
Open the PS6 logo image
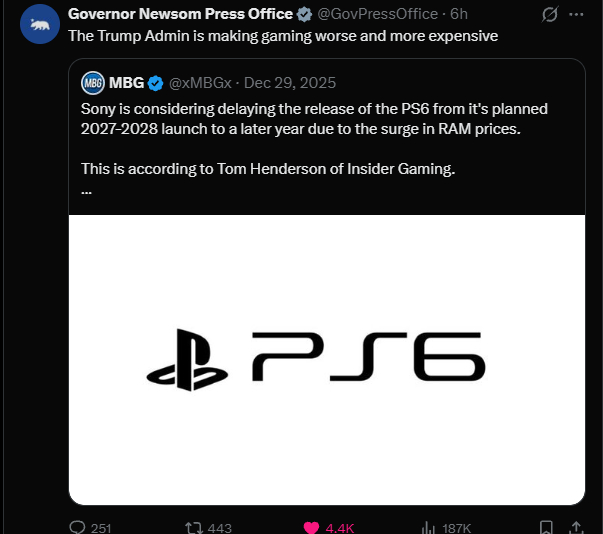[326, 360]
